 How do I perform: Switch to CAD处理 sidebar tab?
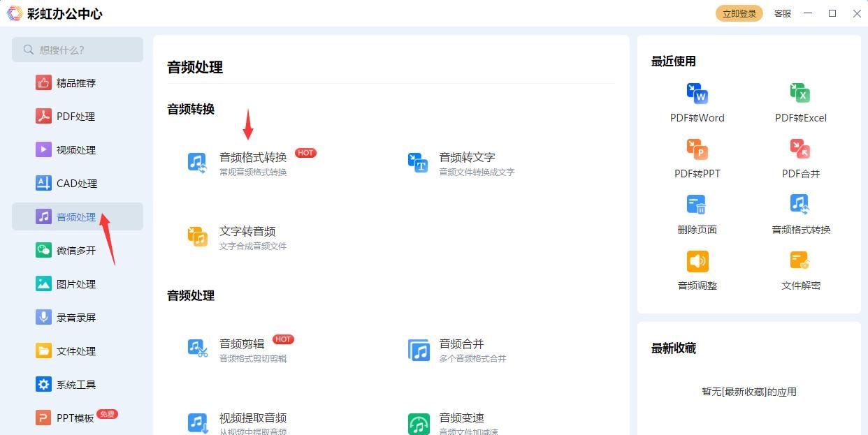pos(78,184)
